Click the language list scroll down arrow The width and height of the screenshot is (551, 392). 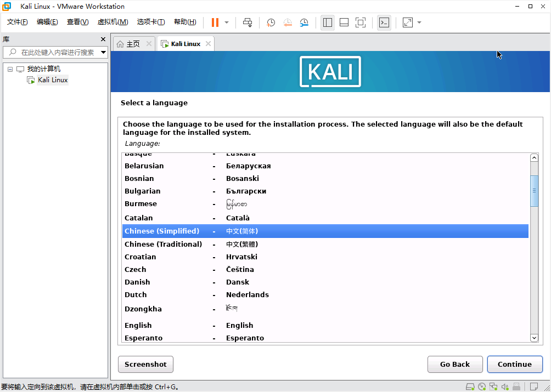(x=534, y=338)
